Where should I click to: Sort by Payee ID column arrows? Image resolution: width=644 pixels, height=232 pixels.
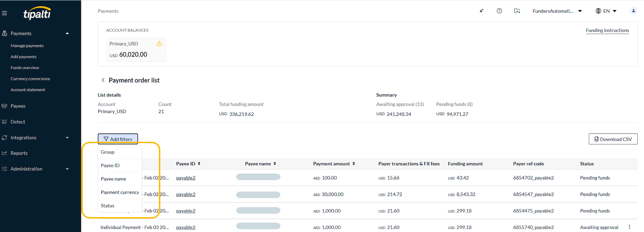tap(199, 164)
